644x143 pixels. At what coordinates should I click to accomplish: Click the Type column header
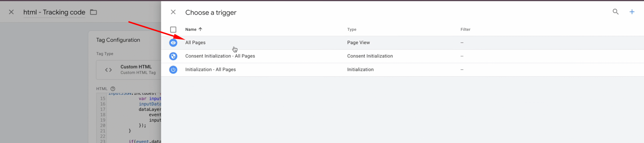coord(351,29)
